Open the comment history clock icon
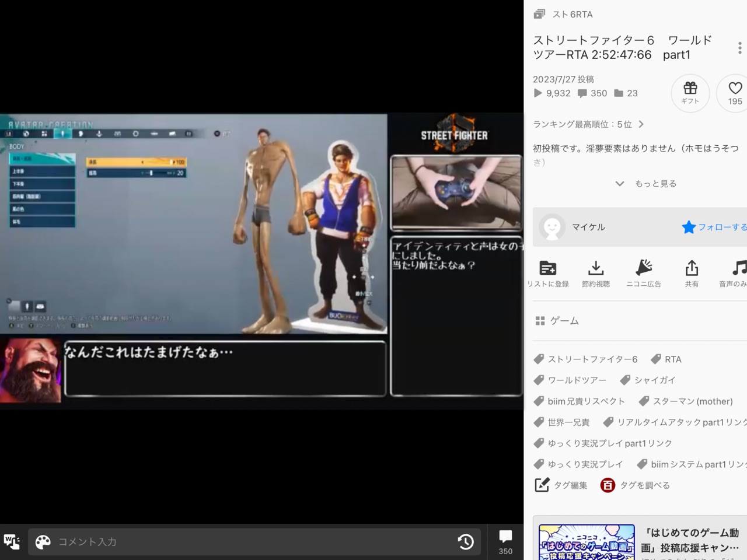The width and height of the screenshot is (747, 560). [466, 542]
